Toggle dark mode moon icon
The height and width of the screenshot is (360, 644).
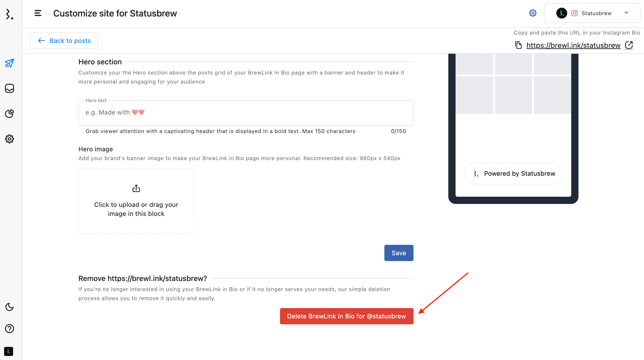(x=9, y=307)
